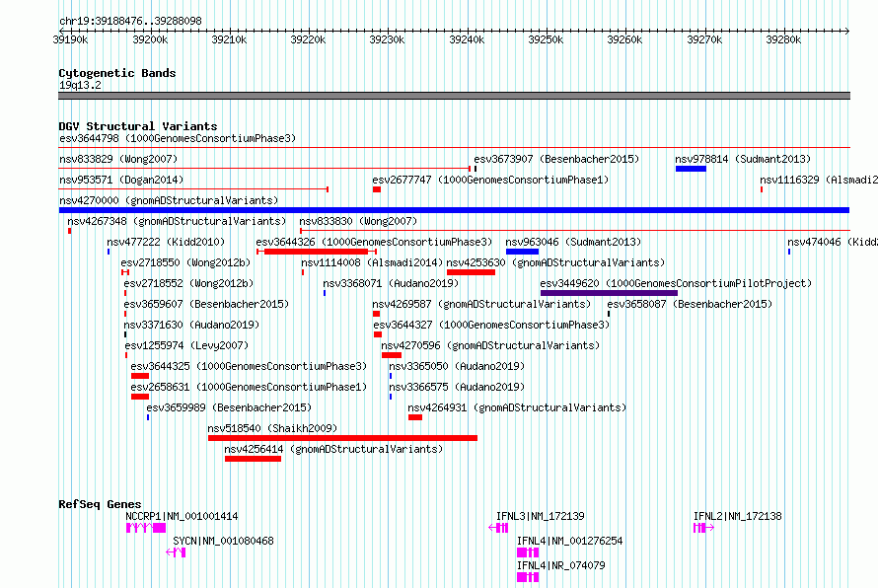
Task: Open esv3658087 (Besenbacher2015) label
Action: [690, 304]
